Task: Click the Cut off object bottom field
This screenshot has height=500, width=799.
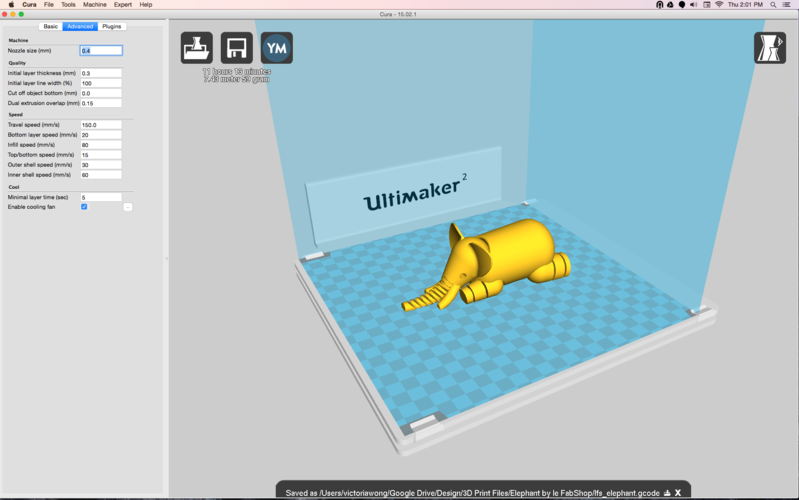Action: [101, 93]
